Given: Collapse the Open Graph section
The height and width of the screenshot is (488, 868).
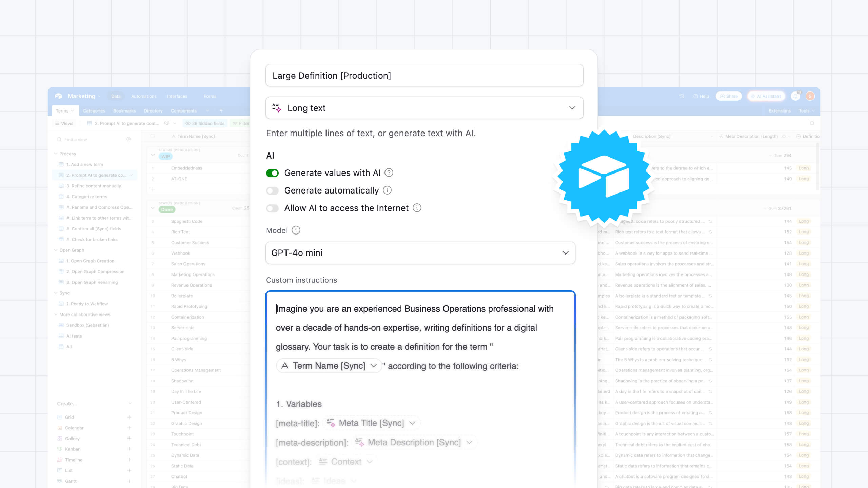Looking at the screenshot, I should 56,250.
